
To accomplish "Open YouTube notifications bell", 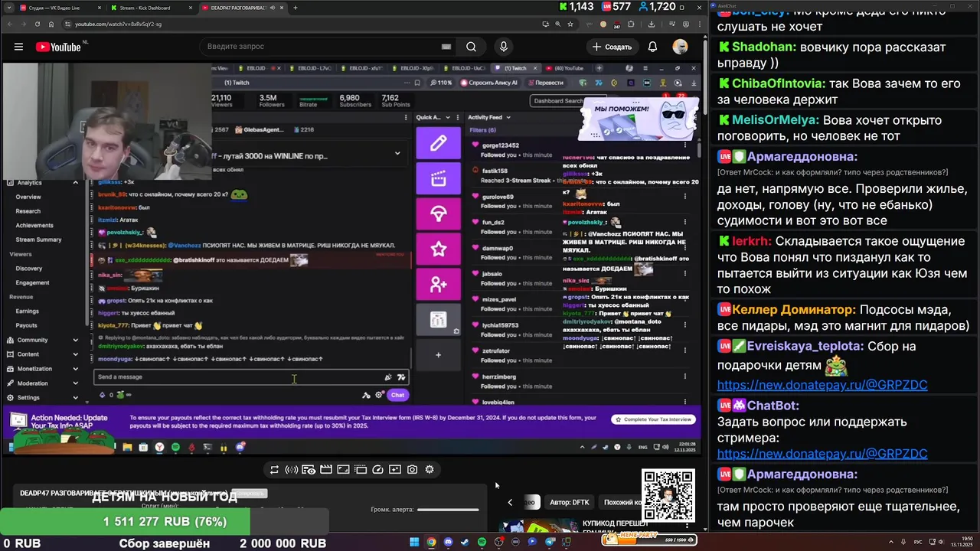I will pyautogui.click(x=652, y=47).
